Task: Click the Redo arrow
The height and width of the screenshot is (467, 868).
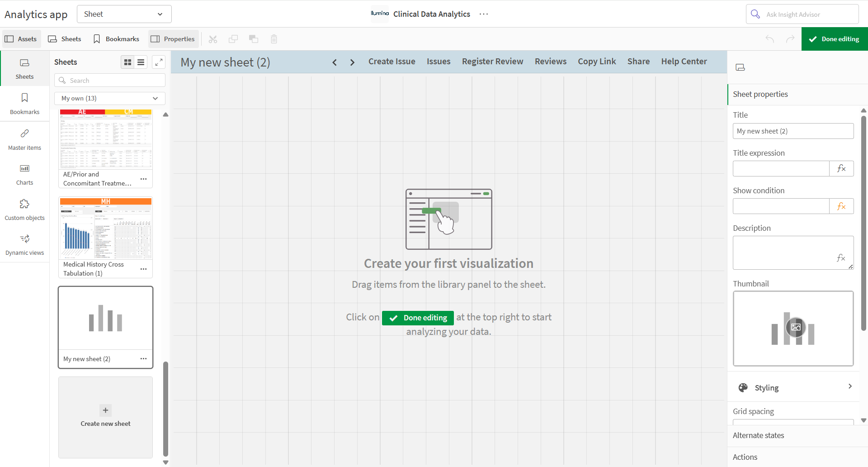Action: [790, 39]
